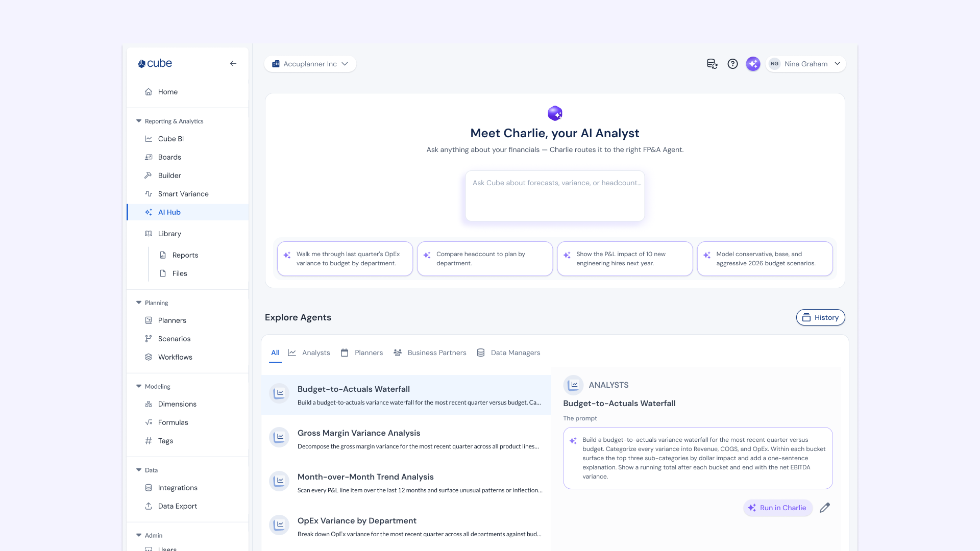The width and height of the screenshot is (980, 551).
Task: Click the prompt text box content
Action: pos(698,458)
